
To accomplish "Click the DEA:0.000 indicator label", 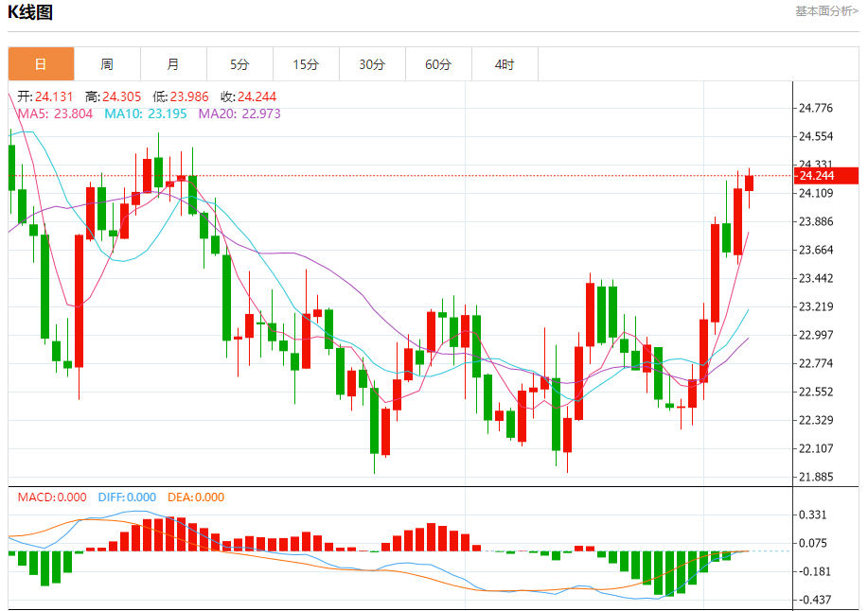I will [x=196, y=498].
